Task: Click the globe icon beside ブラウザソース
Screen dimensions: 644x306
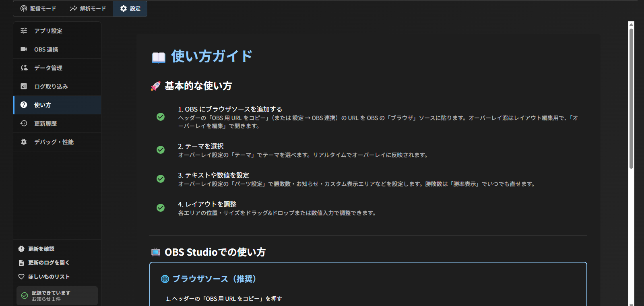Action: pos(165,279)
